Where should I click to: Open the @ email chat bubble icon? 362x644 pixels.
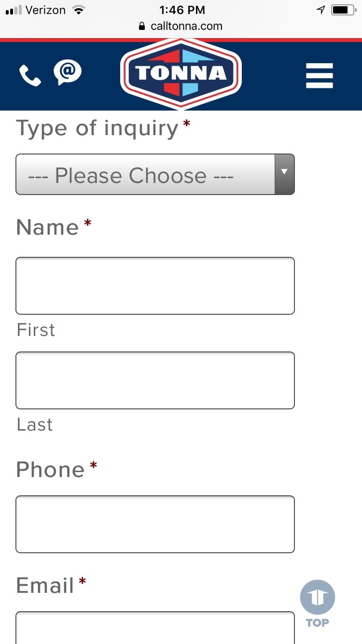coord(68,72)
